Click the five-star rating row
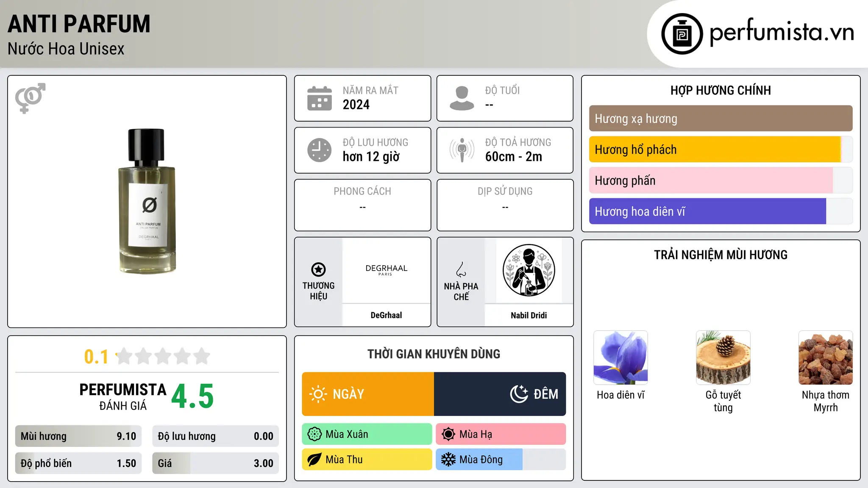The image size is (868, 488). 163,356
